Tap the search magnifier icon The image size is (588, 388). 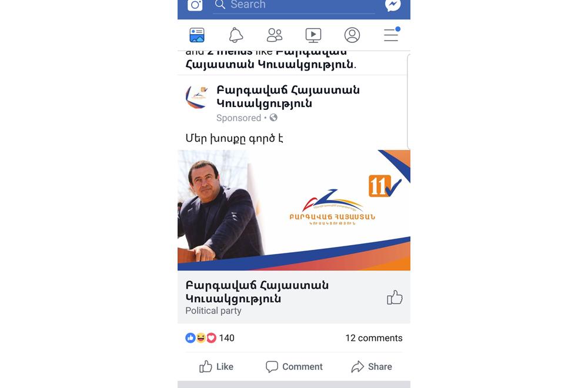coord(220,5)
